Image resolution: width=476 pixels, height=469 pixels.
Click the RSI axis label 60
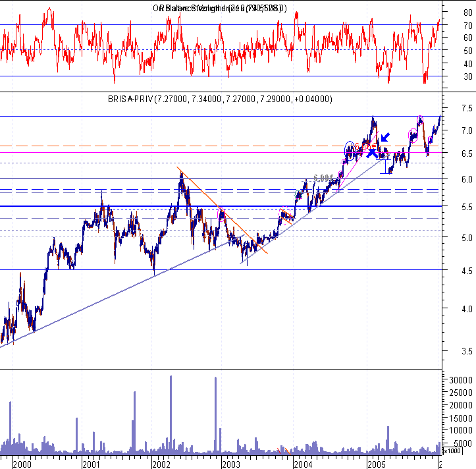click(468, 38)
